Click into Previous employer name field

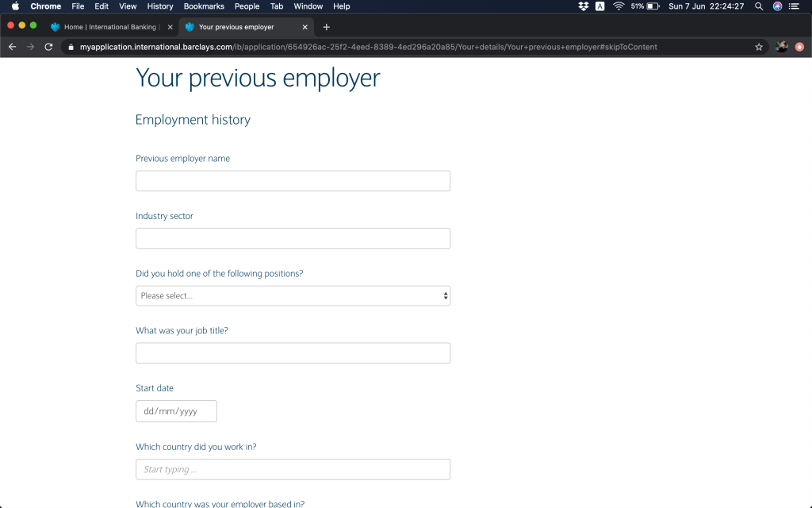coord(293,181)
